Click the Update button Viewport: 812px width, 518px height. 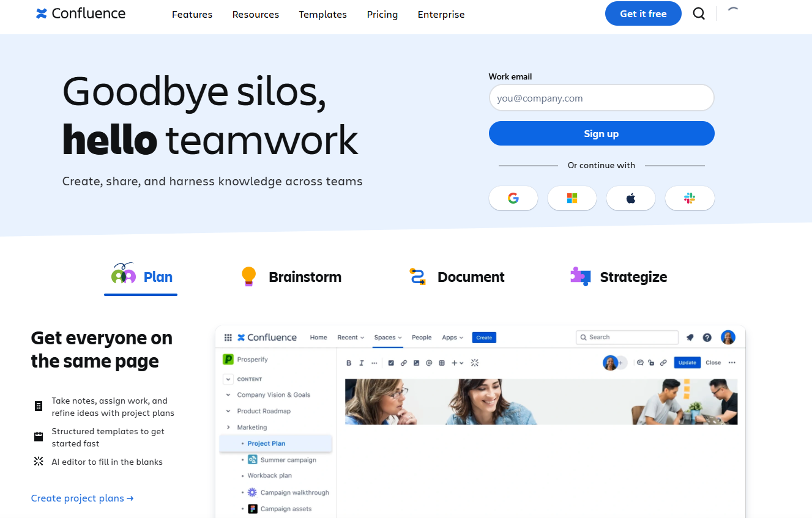tap(687, 363)
